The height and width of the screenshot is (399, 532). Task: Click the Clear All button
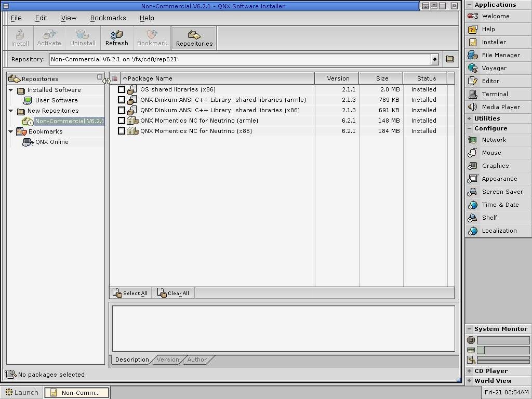click(173, 293)
